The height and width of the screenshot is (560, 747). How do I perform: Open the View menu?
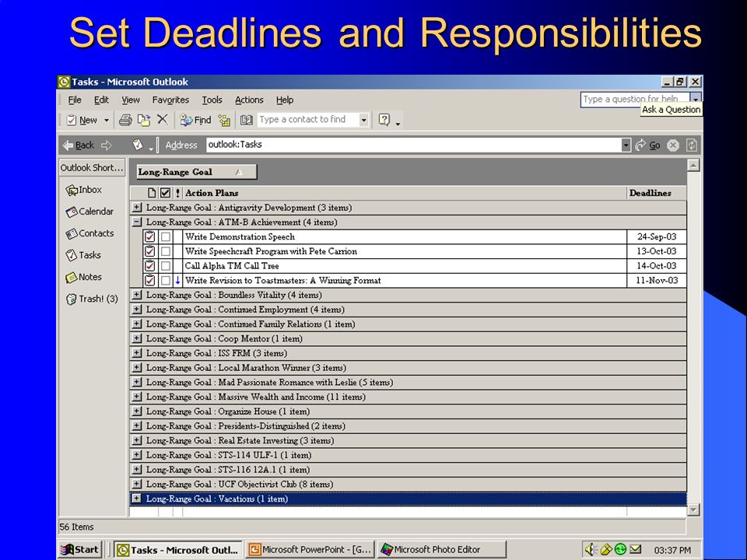[131, 100]
